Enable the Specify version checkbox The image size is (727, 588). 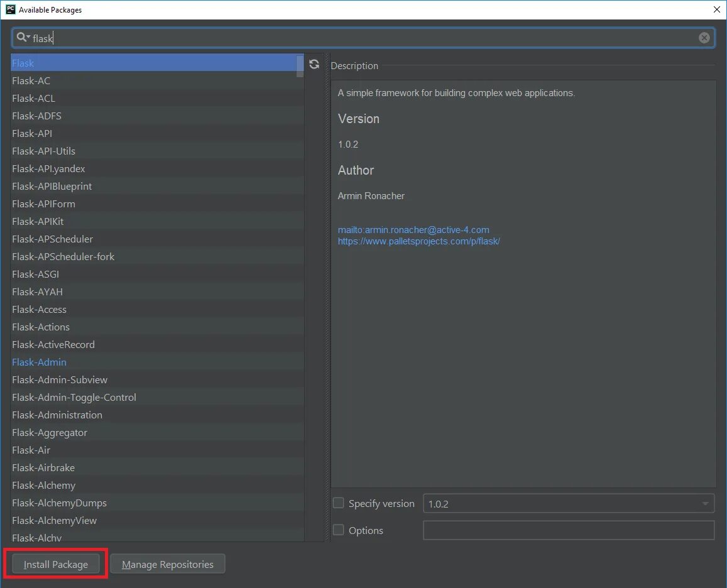339,503
